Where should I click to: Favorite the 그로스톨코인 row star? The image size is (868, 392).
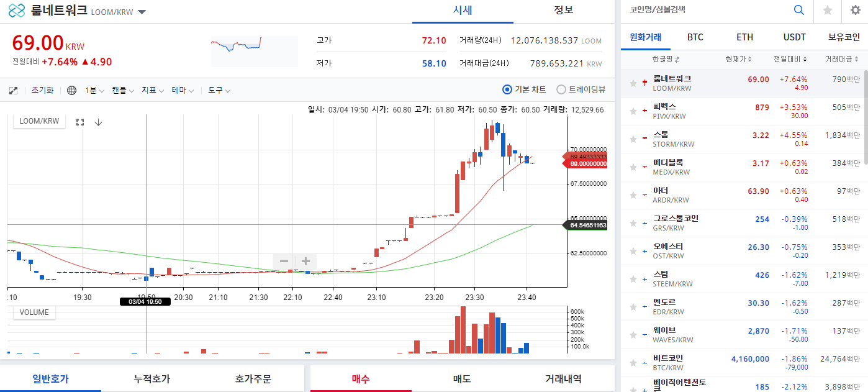pyautogui.click(x=633, y=222)
